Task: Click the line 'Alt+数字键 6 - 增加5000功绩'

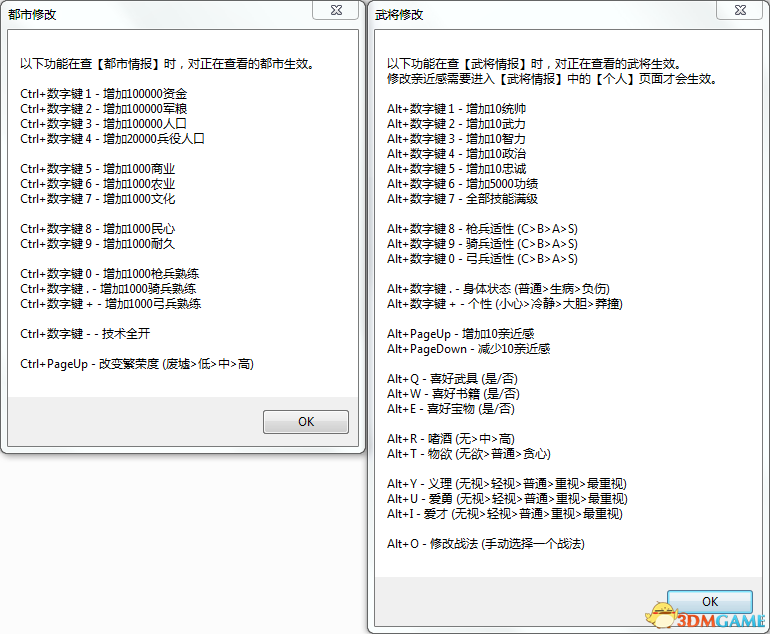Action: click(x=463, y=184)
